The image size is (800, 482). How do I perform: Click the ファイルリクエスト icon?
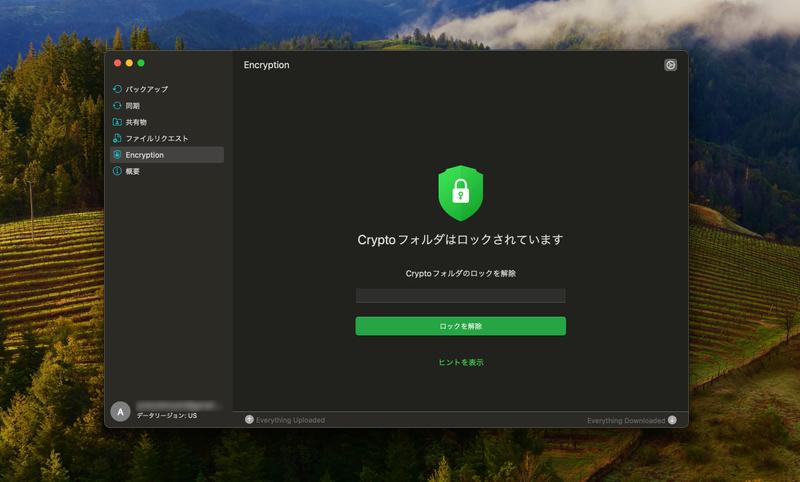pos(117,138)
